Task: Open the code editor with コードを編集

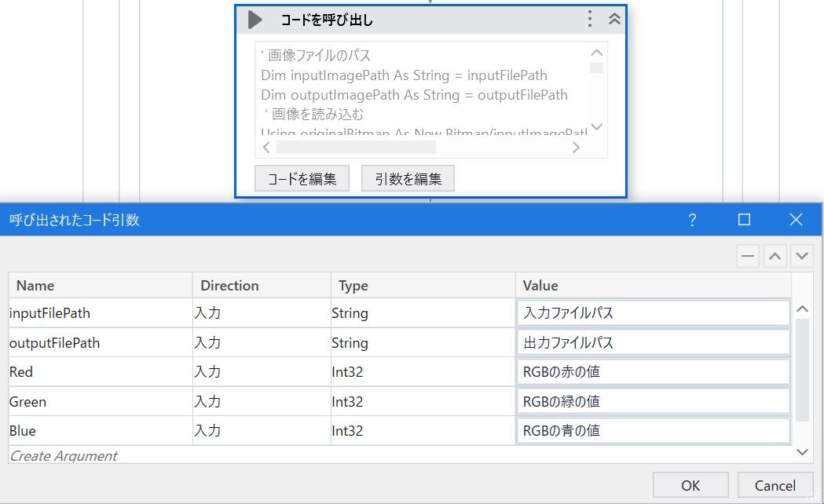Action: pos(302,178)
